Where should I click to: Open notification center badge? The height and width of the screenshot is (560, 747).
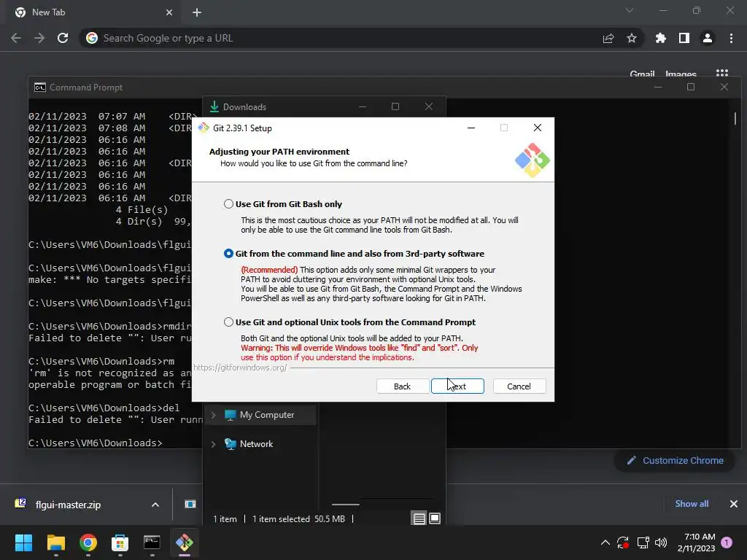tap(727, 542)
